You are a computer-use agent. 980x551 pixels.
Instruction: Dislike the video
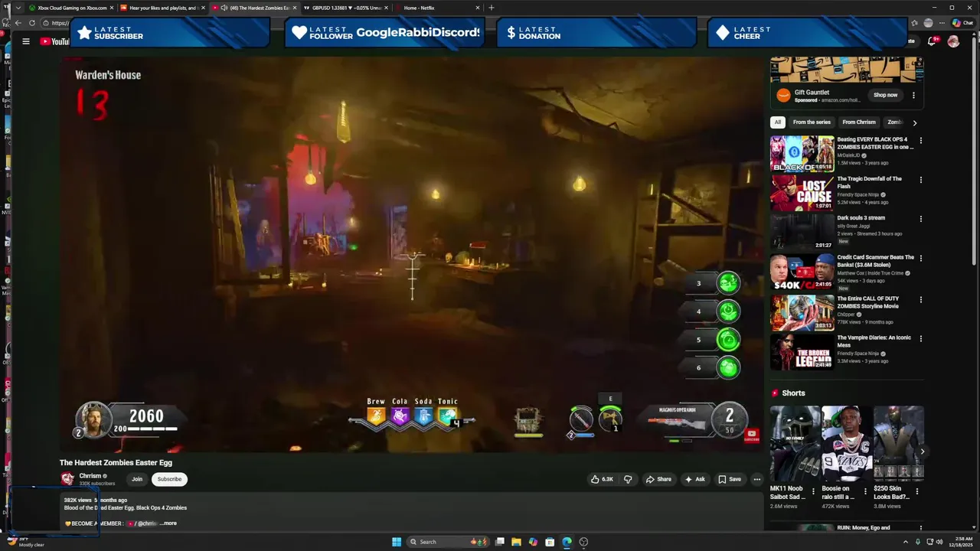tap(628, 479)
